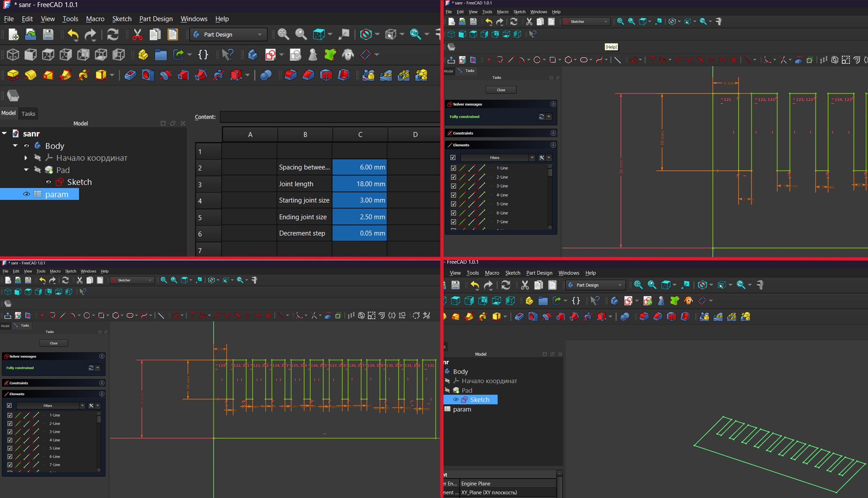Collapse the Solver messages section in the top-right window

[553, 104]
